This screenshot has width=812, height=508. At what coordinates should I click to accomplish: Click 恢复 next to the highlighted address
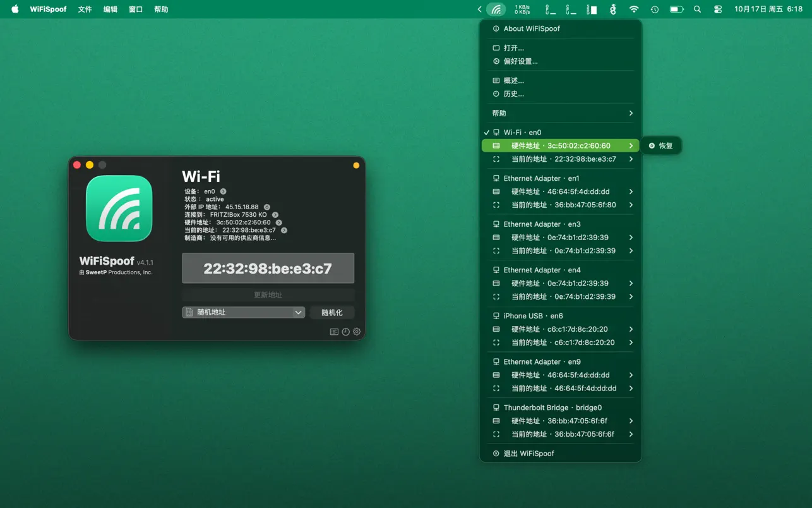tap(662, 145)
